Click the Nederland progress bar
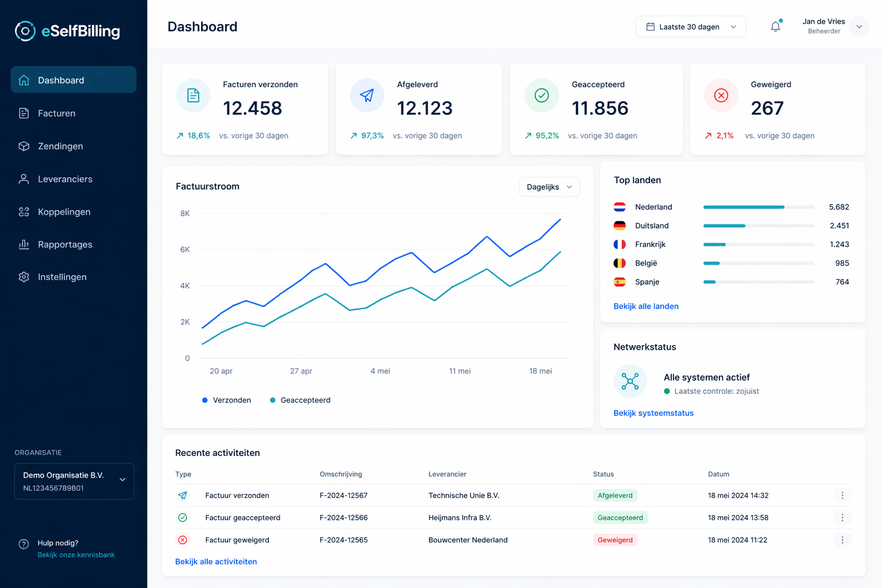Image resolution: width=882 pixels, height=588 pixels. [759, 207]
